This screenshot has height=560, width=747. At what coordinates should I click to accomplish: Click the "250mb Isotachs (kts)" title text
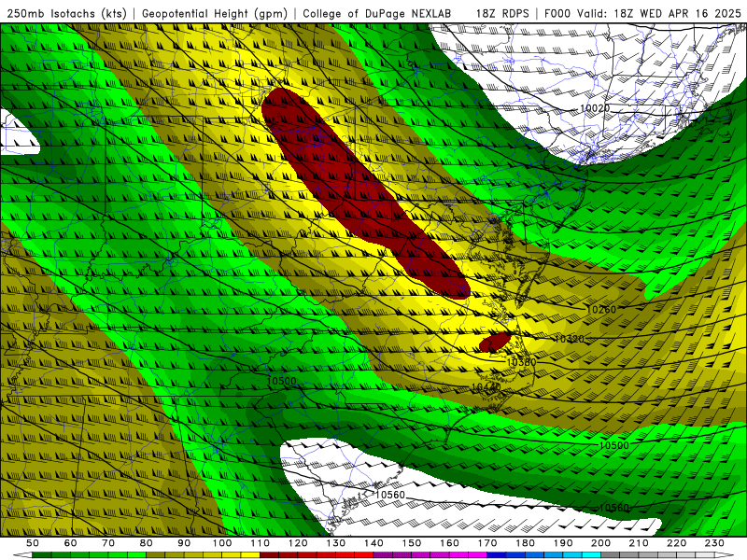click(66, 14)
